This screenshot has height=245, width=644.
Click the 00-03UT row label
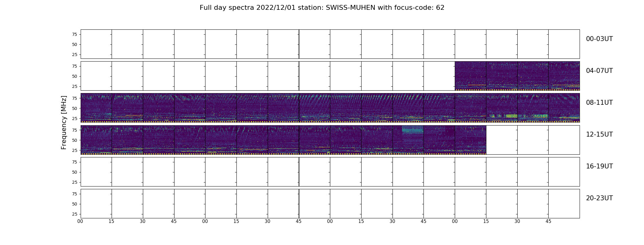(x=599, y=39)
